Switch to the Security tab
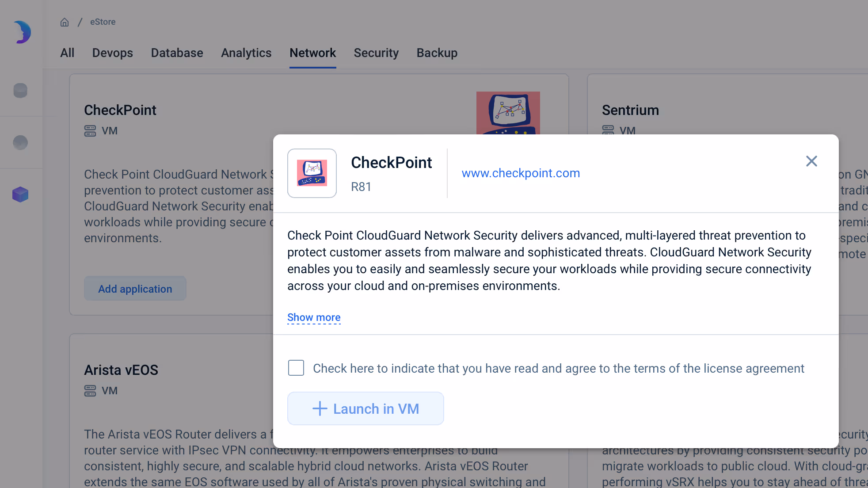This screenshot has height=488, width=868. 376,53
